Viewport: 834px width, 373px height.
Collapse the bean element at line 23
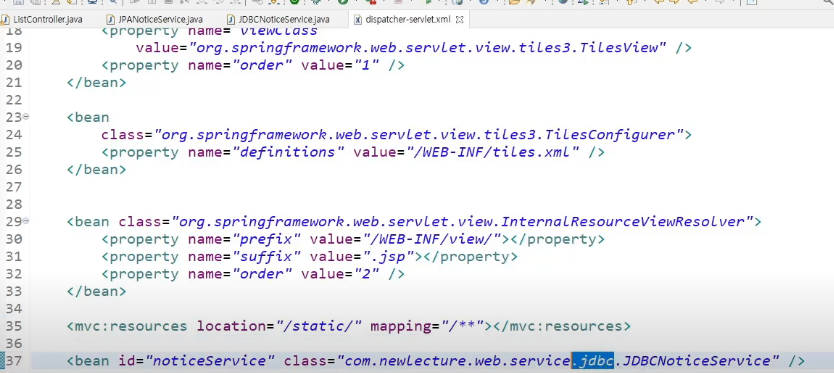pyautogui.click(x=26, y=117)
